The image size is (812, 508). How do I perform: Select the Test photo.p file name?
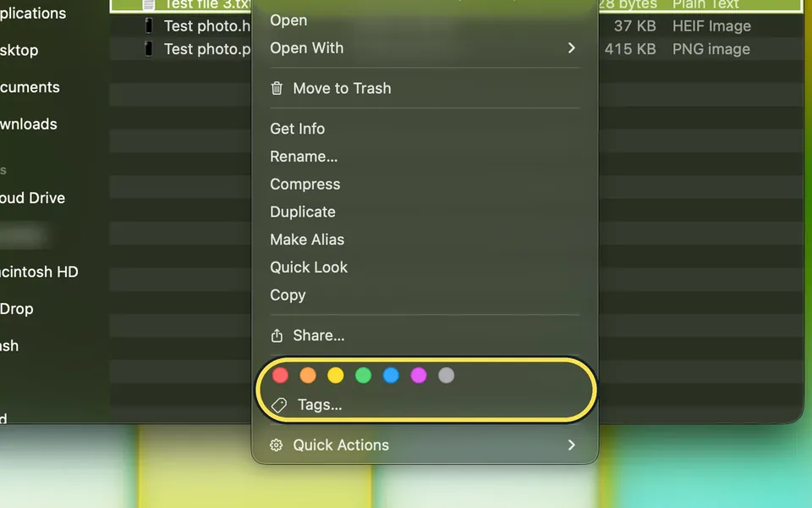[207, 49]
